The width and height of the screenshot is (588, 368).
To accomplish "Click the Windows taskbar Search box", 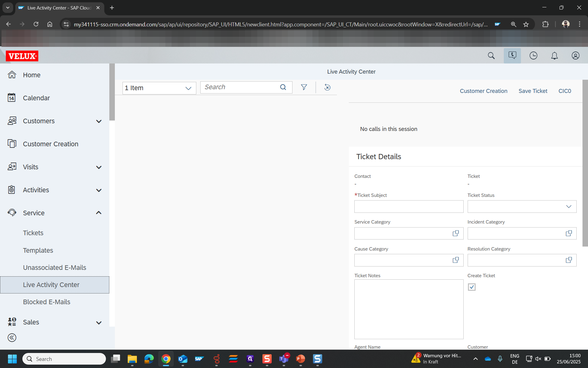I will coord(64,359).
